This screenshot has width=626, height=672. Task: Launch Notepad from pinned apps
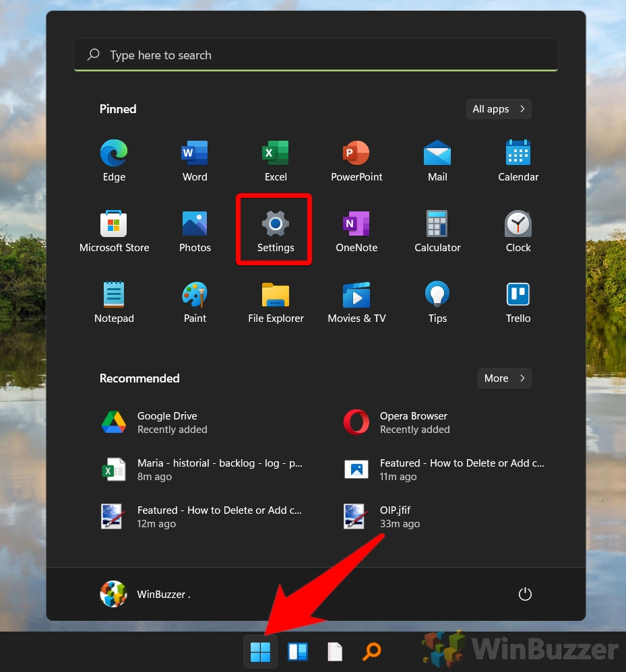tap(114, 302)
